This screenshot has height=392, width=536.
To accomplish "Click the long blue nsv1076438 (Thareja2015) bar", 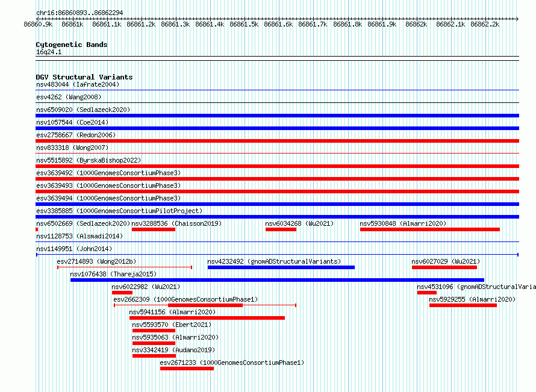I will (277, 280).
